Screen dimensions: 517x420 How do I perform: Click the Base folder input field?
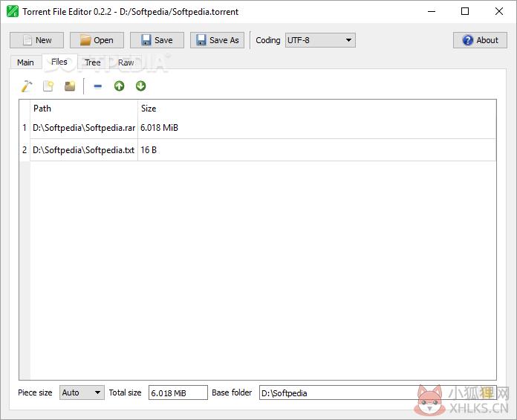coord(378,392)
